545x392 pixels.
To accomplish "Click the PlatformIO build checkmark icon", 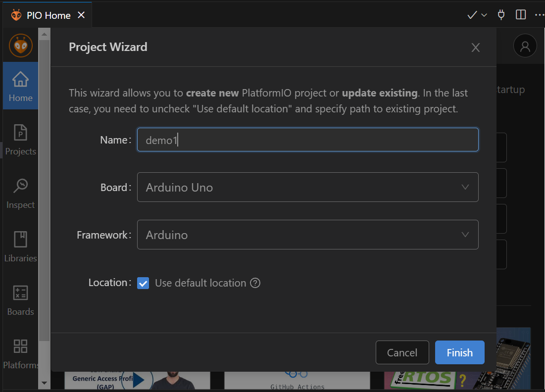I will [x=472, y=15].
